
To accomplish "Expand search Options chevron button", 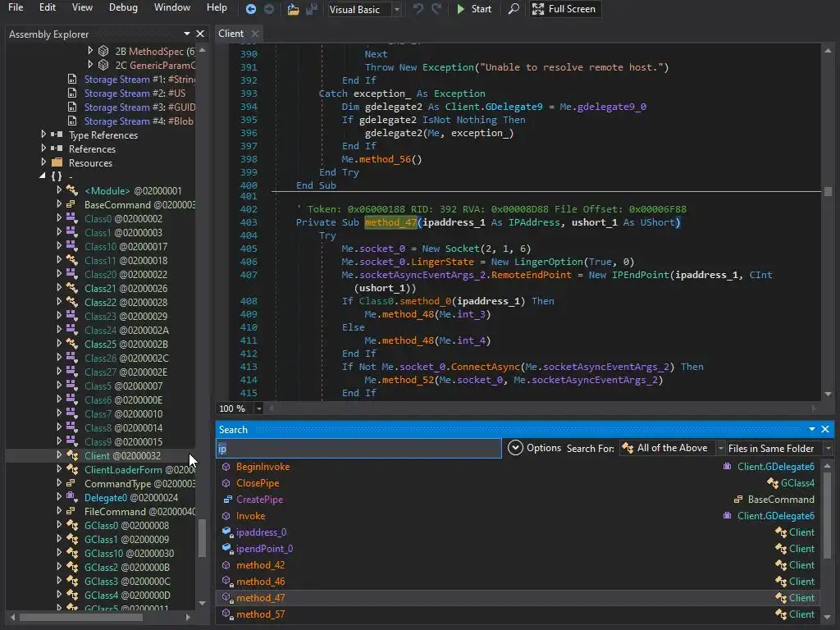I will coord(515,448).
